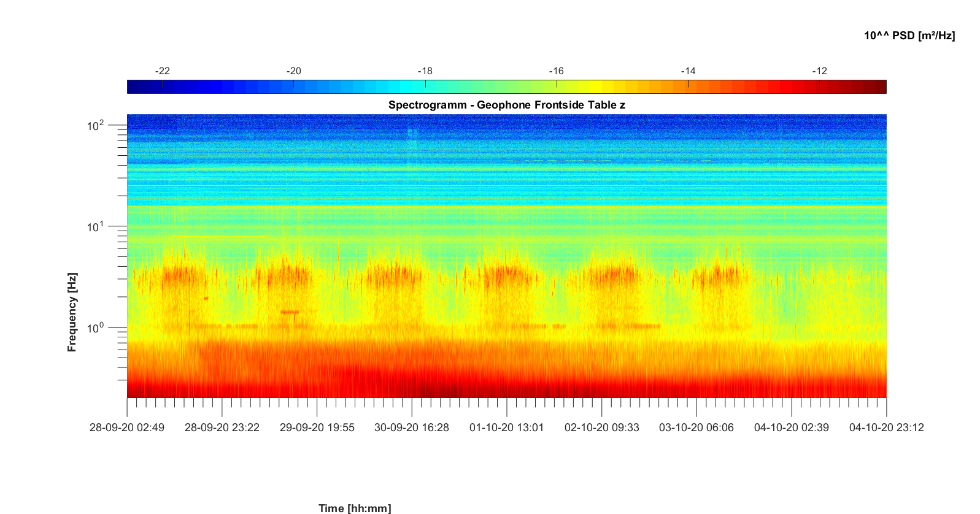Click the colorbar tick label -14
This screenshot has width=980, height=514.
(688, 71)
